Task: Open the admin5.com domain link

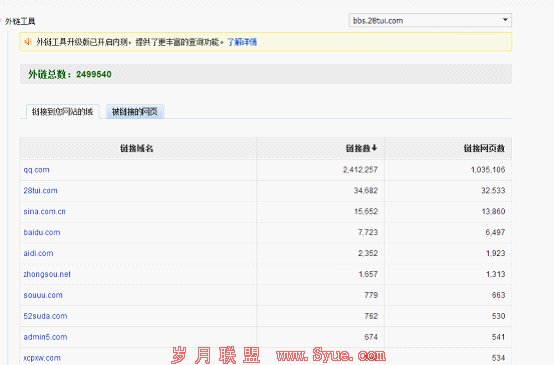Action: 45,337
